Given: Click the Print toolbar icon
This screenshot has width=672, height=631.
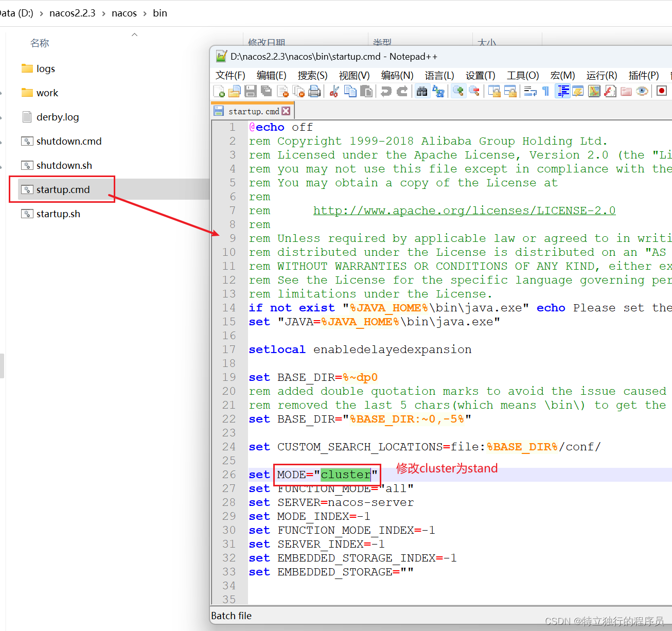Looking at the screenshot, I should [x=314, y=92].
